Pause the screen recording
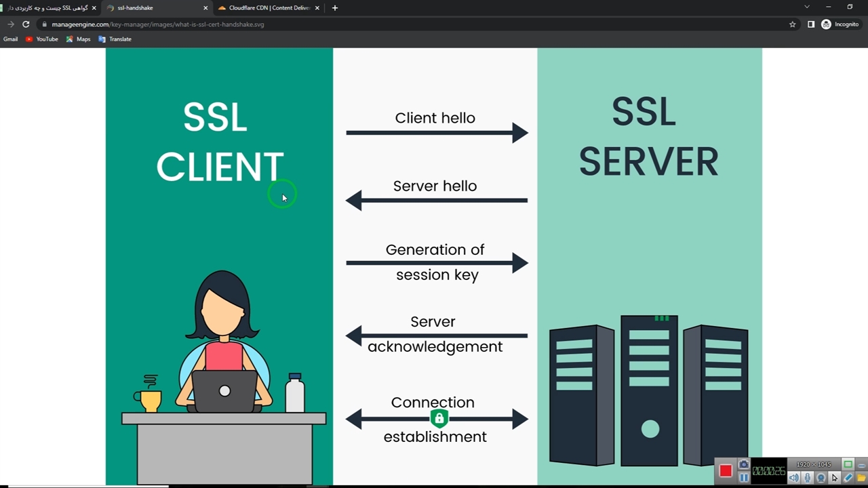 [744, 478]
